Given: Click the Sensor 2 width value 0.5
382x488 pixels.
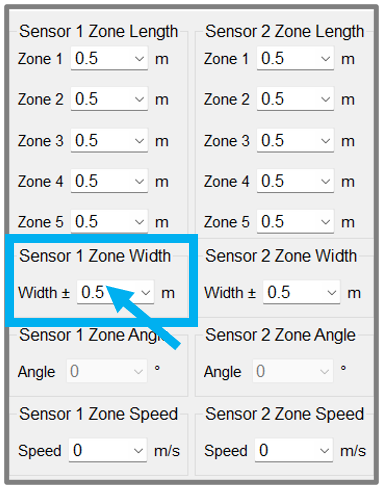Looking at the screenshot, I should click(279, 292).
